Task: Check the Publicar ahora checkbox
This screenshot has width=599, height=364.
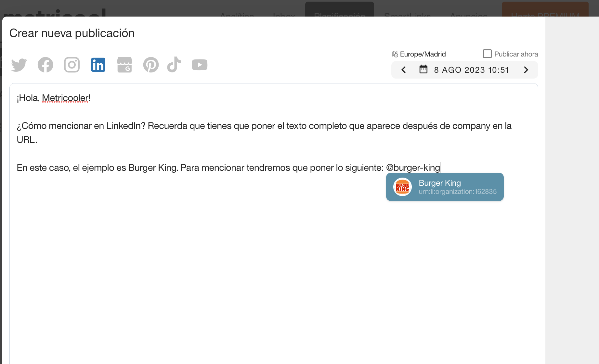Action: pos(487,54)
